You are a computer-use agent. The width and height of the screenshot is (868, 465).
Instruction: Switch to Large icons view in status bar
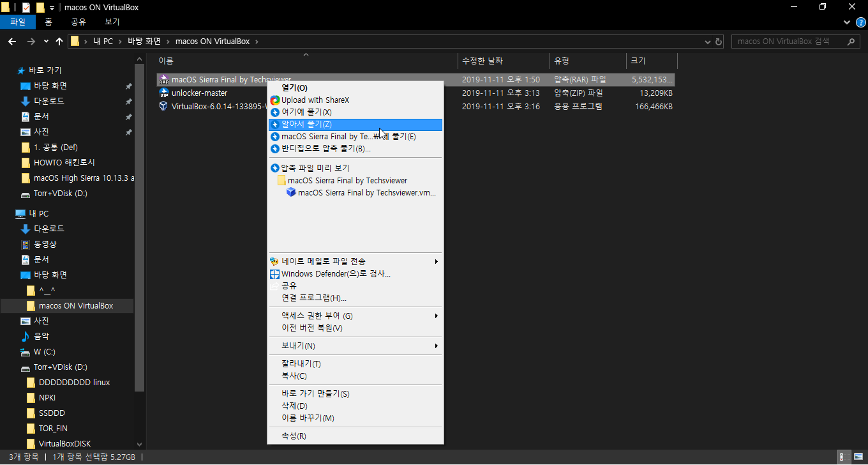pos(857,457)
